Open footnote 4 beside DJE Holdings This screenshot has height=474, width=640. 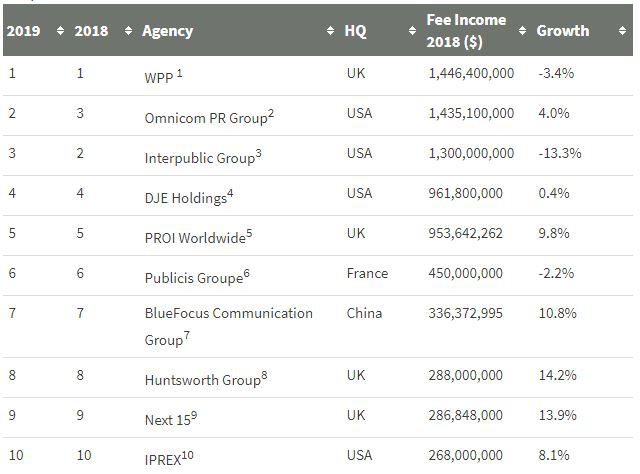pos(230,193)
